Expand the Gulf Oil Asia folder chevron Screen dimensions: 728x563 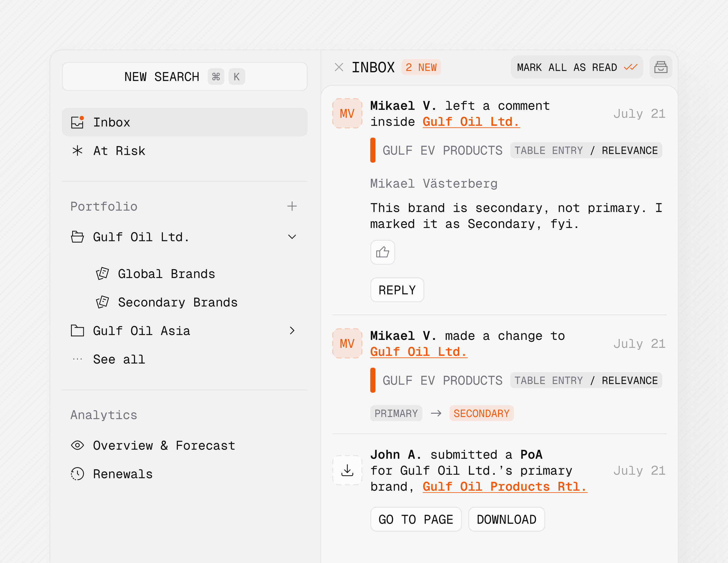click(x=292, y=331)
